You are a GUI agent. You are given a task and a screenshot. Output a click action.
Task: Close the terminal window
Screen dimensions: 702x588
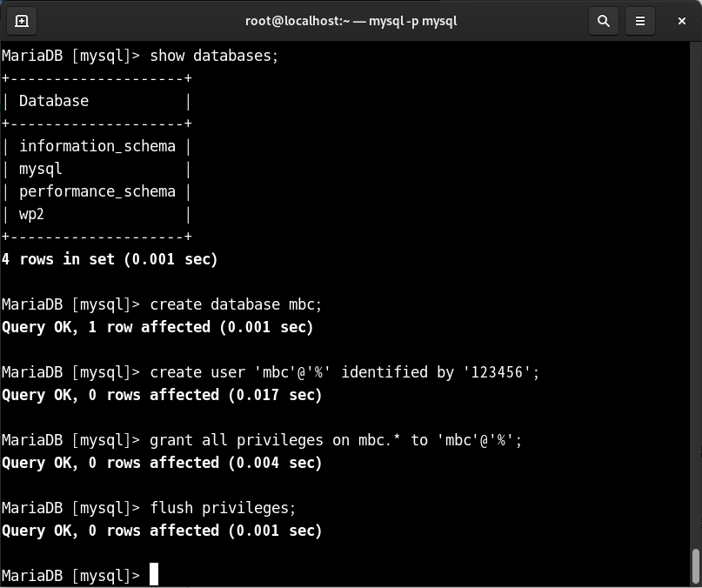[682, 21]
